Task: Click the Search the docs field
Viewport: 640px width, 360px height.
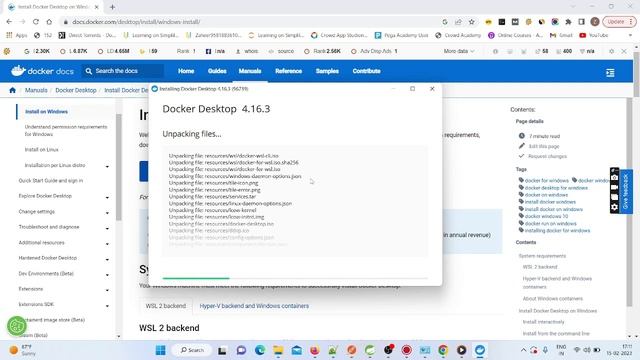Action: click(123, 71)
